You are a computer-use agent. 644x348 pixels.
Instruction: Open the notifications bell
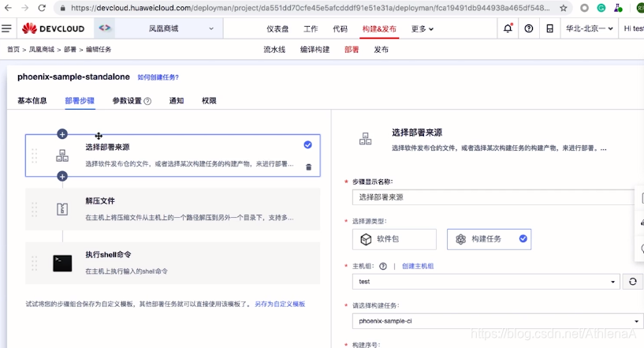[508, 28]
